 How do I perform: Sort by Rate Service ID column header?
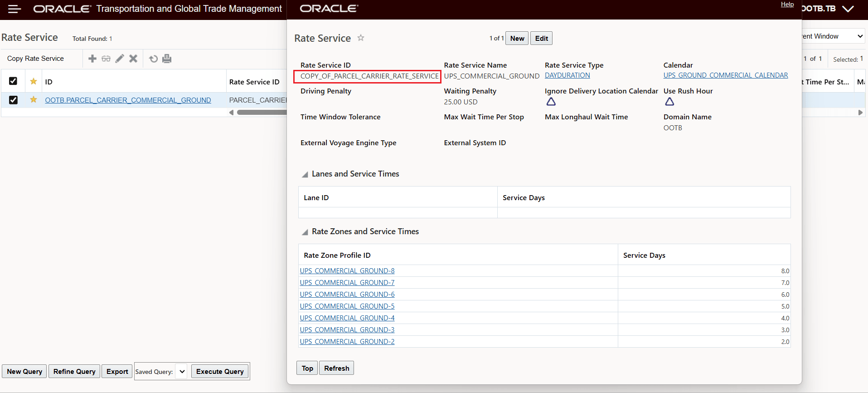254,82
